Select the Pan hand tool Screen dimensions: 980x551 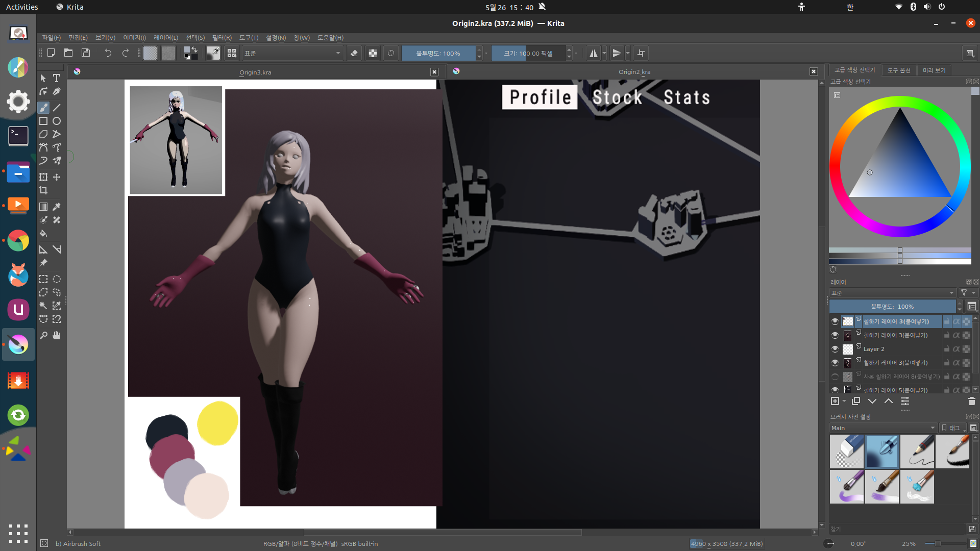click(x=57, y=335)
